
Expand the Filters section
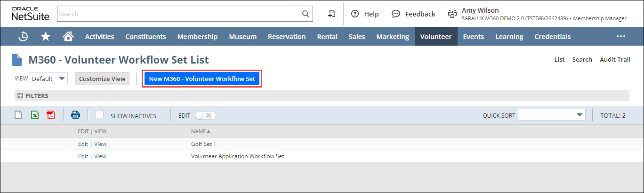pos(20,96)
